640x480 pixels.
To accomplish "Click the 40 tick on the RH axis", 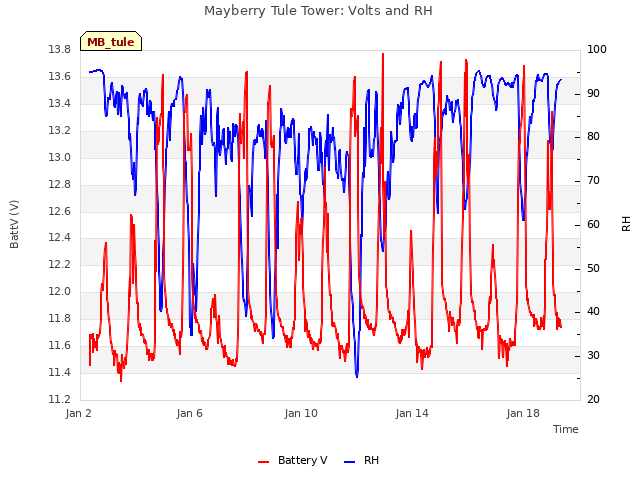I will pos(593,311).
